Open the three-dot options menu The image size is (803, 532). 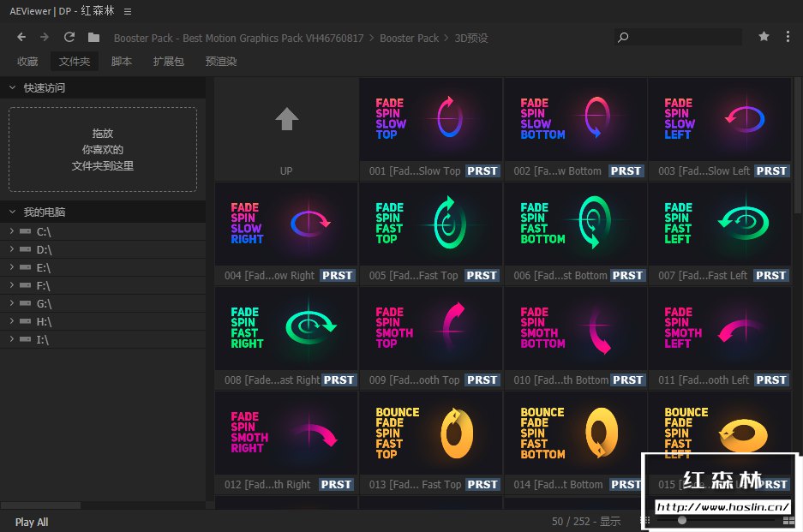click(788, 36)
